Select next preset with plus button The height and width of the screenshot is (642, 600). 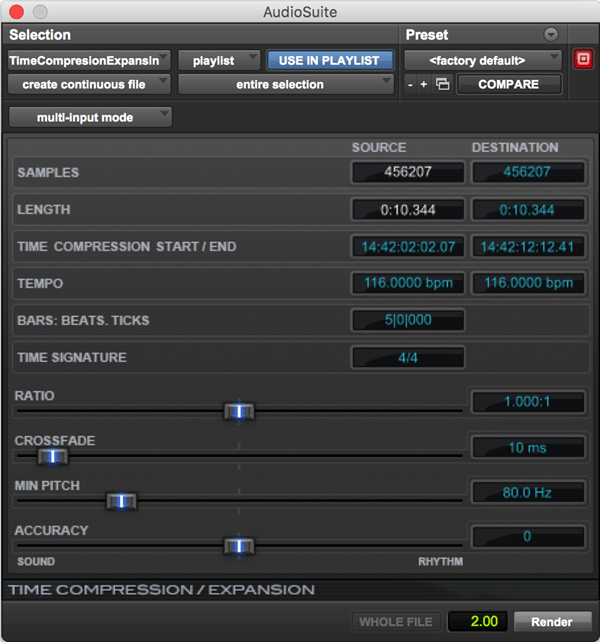(x=424, y=85)
